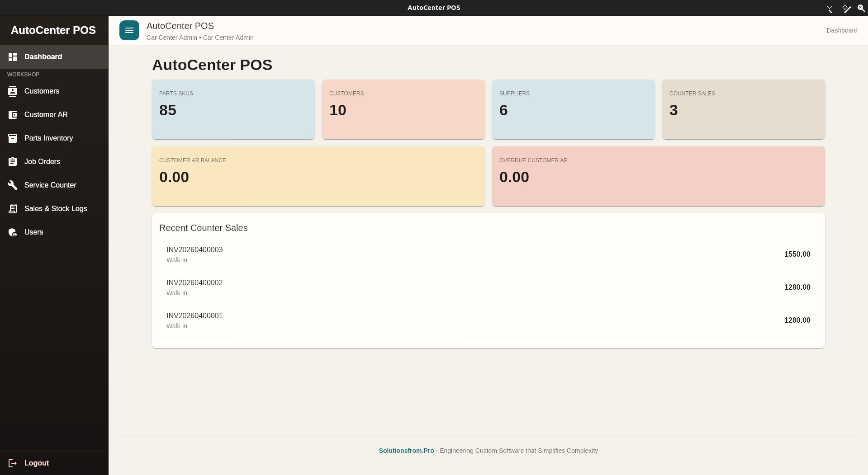Click the Overdue Customer AR card

click(x=659, y=176)
